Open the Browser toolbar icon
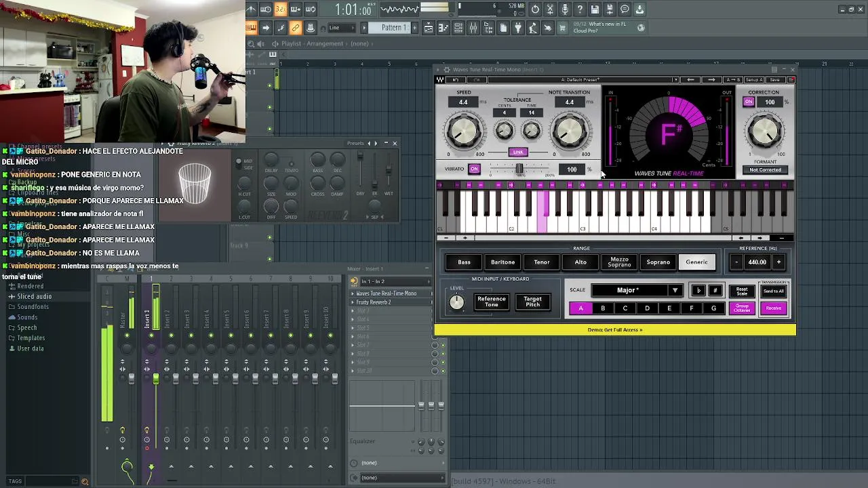The width and height of the screenshot is (868, 488). click(x=488, y=28)
